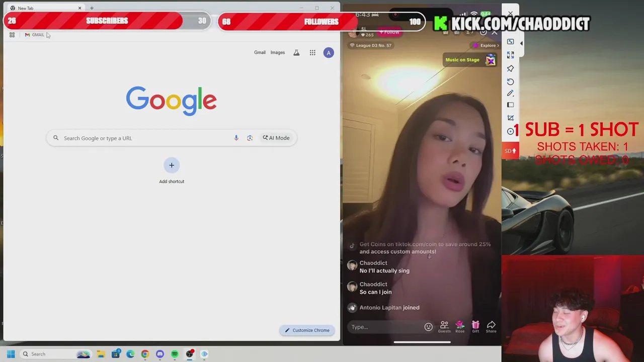Collapse the side toolbar arrow
The image size is (644, 362).
point(521,43)
